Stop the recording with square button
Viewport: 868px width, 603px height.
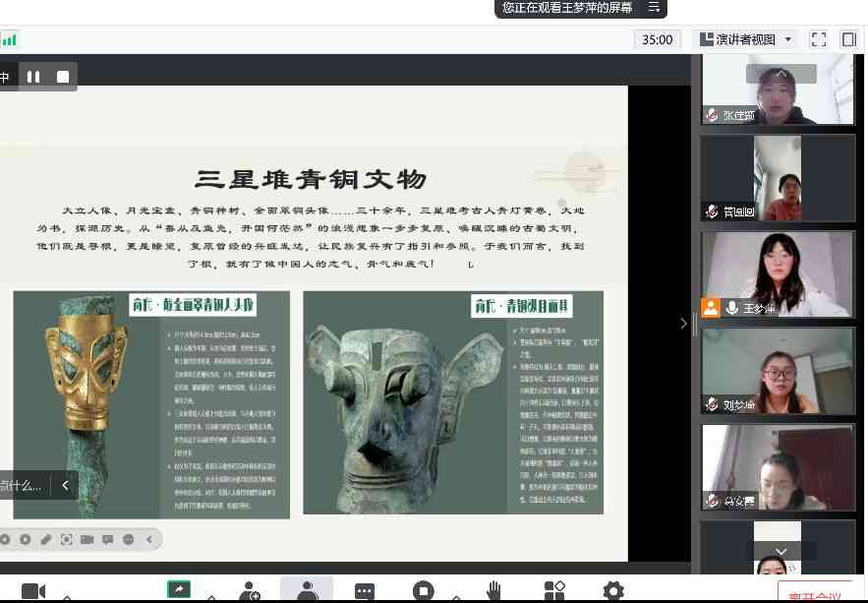coord(63,77)
